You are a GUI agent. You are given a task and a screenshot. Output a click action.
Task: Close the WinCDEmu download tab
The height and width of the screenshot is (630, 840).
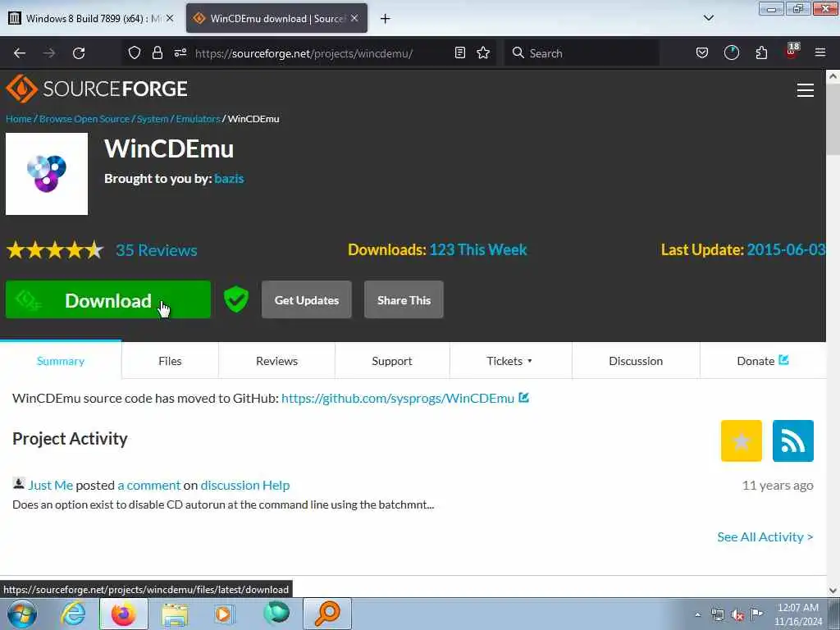pyautogui.click(x=354, y=18)
